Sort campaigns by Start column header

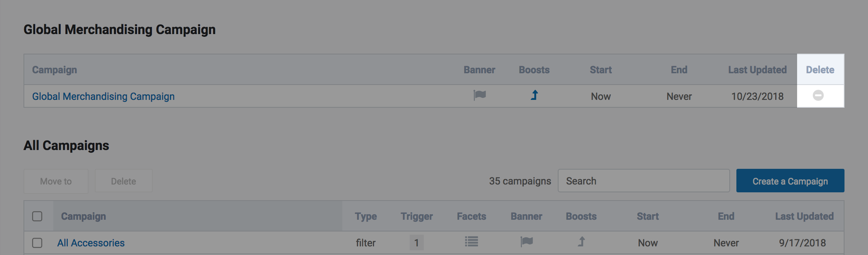[x=647, y=216]
